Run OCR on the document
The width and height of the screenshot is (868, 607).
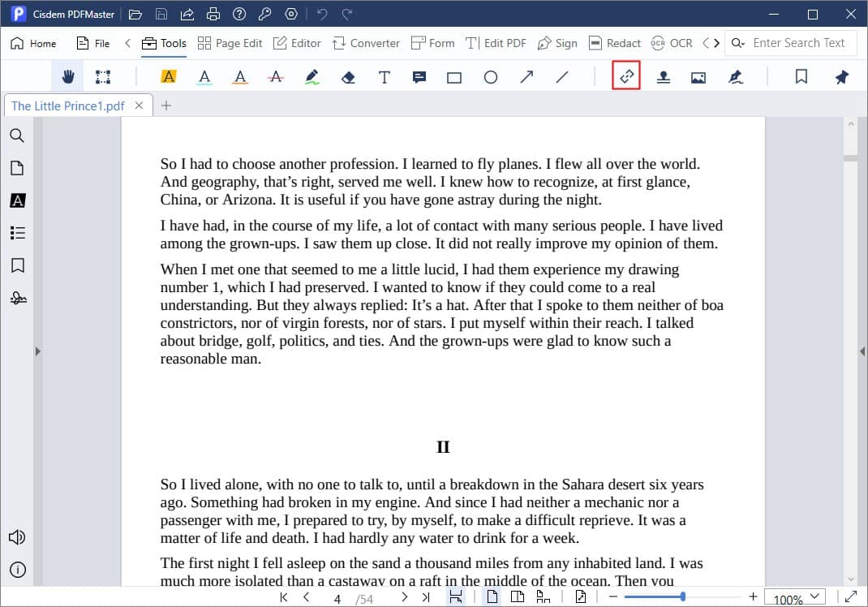tap(672, 42)
